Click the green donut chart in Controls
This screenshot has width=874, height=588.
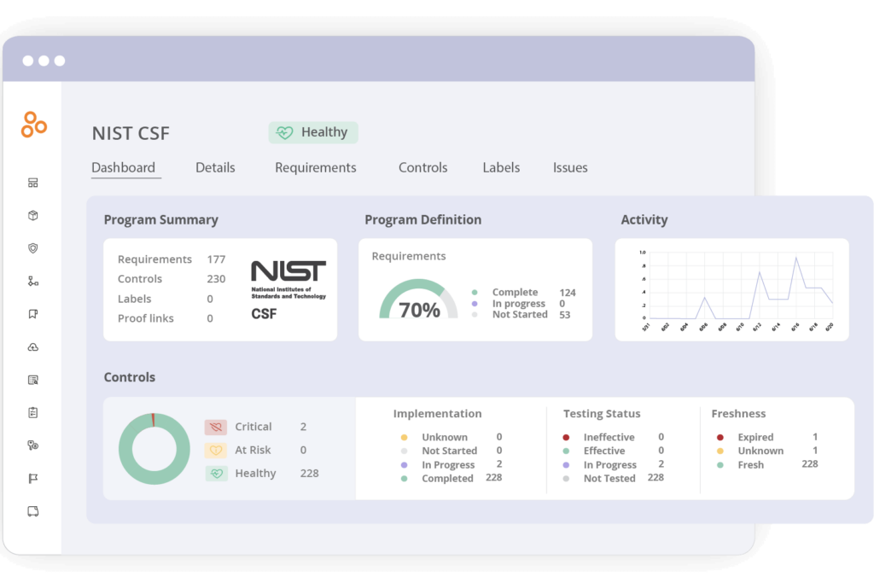click(x=154, y=449)
